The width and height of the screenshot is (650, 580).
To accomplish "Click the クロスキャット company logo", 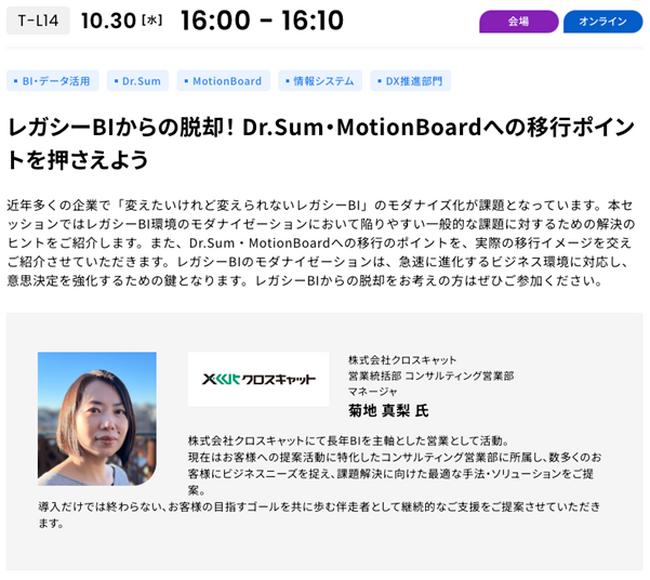I will coord(258,379).
